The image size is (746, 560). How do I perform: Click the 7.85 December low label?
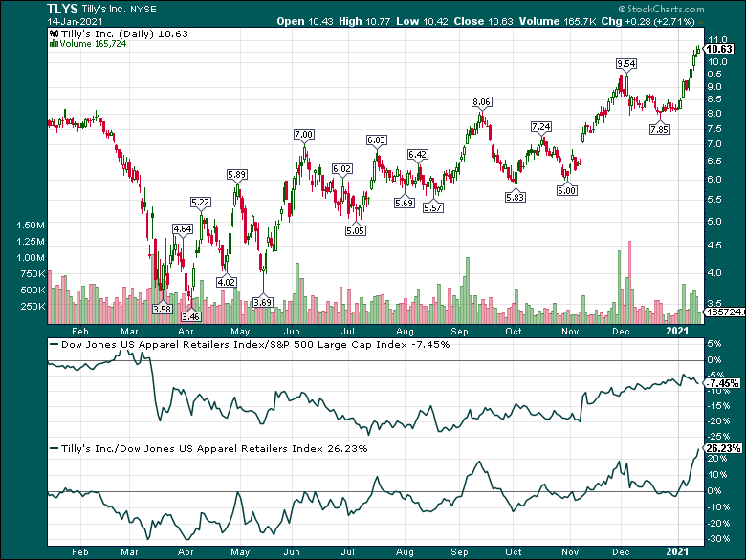(x=660, y=129)
